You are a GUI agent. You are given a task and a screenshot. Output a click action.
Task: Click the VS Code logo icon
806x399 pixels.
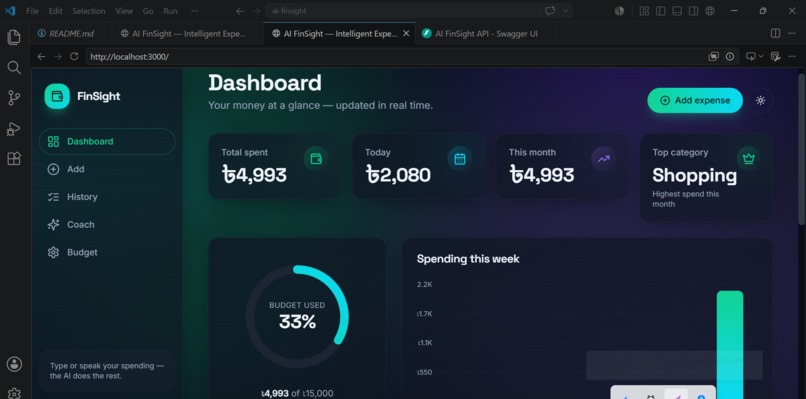click(x=10, y=11)
